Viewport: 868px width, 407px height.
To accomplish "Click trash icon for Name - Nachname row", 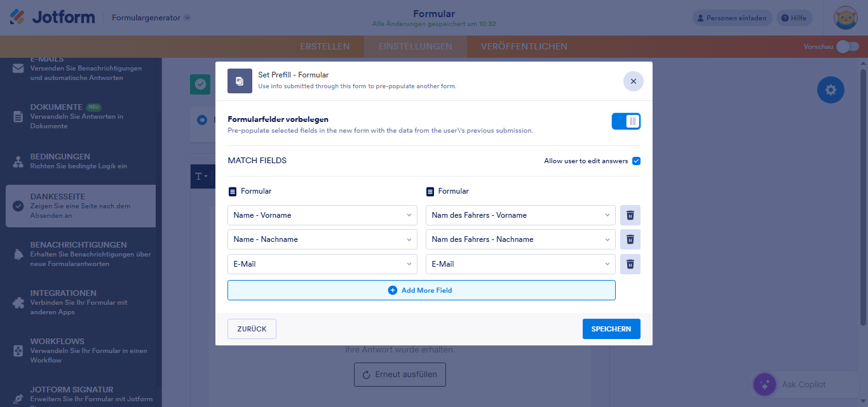I will point(630,239).
